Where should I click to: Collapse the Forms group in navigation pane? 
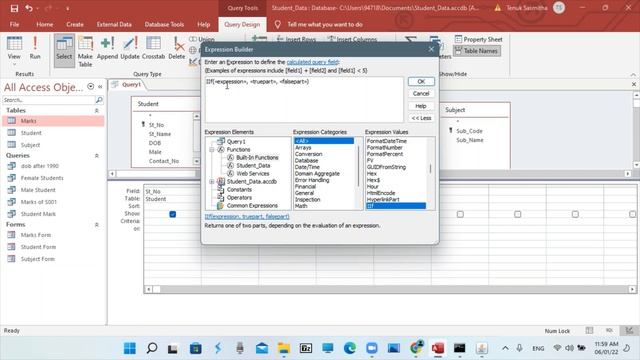97,224
